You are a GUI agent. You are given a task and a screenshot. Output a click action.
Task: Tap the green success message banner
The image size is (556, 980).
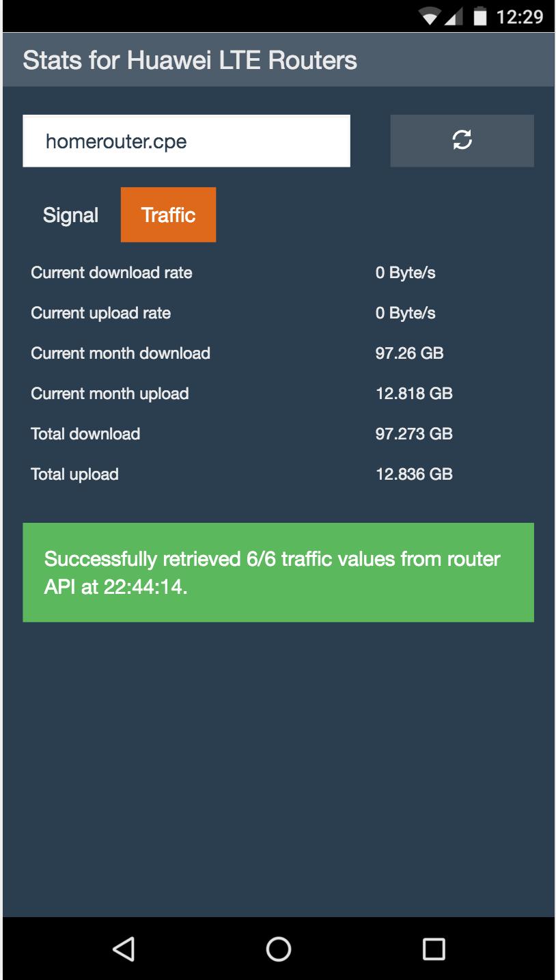tap(278, 572)
